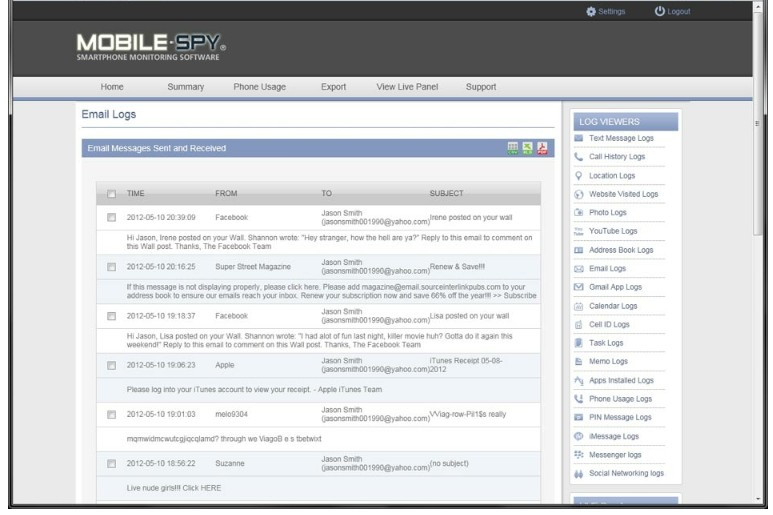Click the Settings link text
This screenshot has height=515, width=773.
coord(611,11)
